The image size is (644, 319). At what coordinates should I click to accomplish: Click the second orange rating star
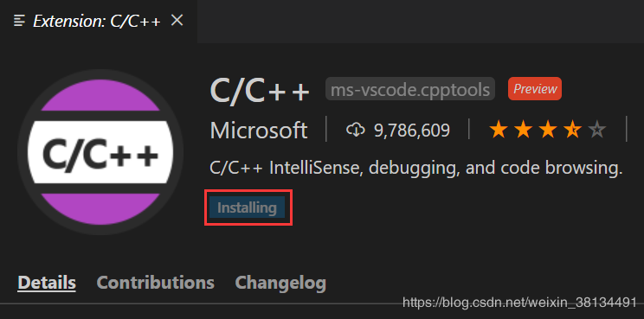point(523,131)
